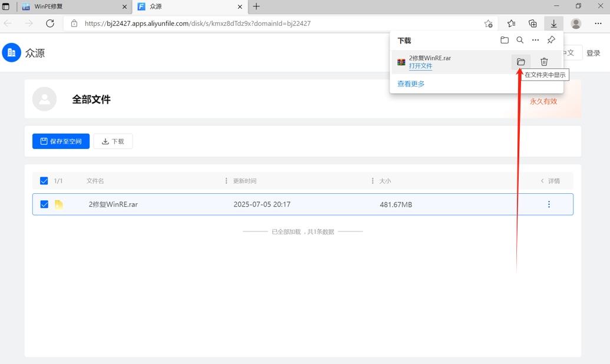Click the 保存至空间 button

click(x=61, y=141)
